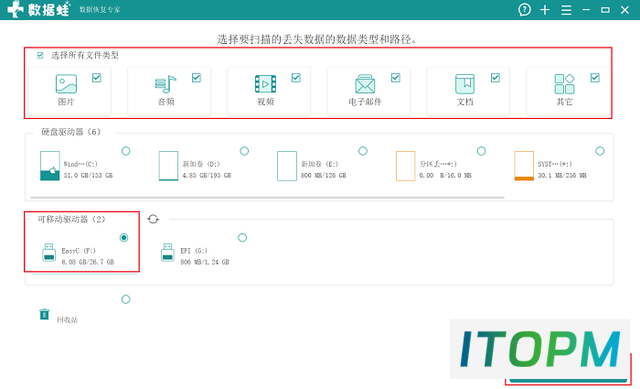
Task: Click the Recycle Bin (回收站) trash icon
Action: pyautogui.click(x=44, y=314)
